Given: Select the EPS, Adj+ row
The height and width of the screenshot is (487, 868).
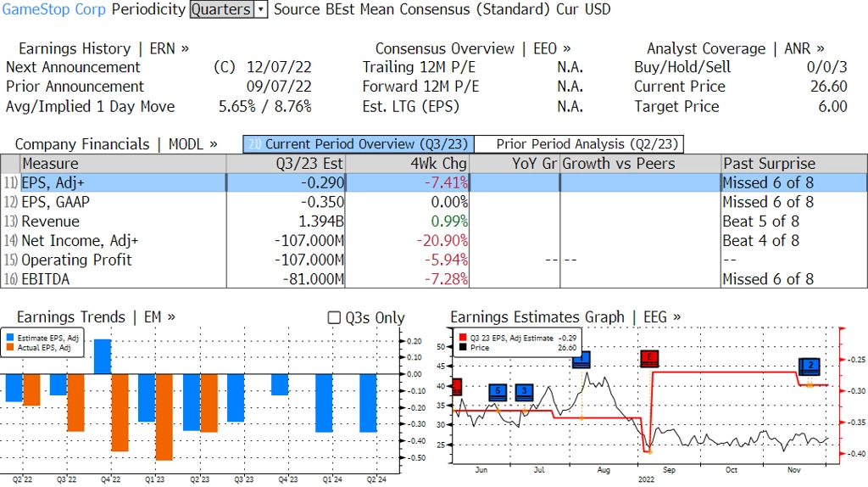Looking at the screenshot, I should 434,182.
